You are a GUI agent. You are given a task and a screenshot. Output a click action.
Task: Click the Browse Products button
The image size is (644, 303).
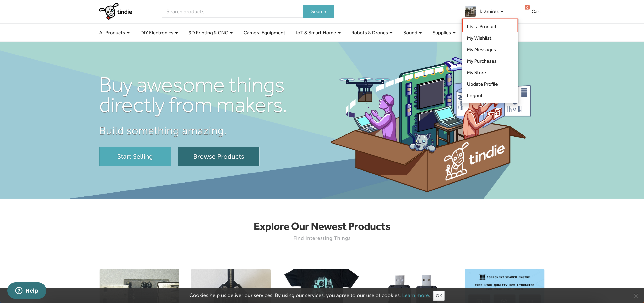point(218,157)
